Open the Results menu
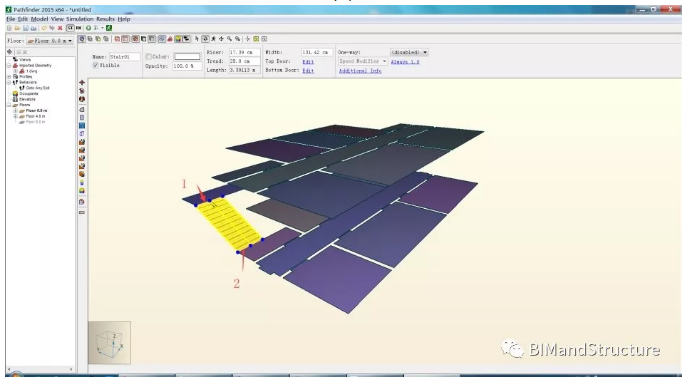Image resolution: width=687 pixels, height=382 pixels. (105, 19)
